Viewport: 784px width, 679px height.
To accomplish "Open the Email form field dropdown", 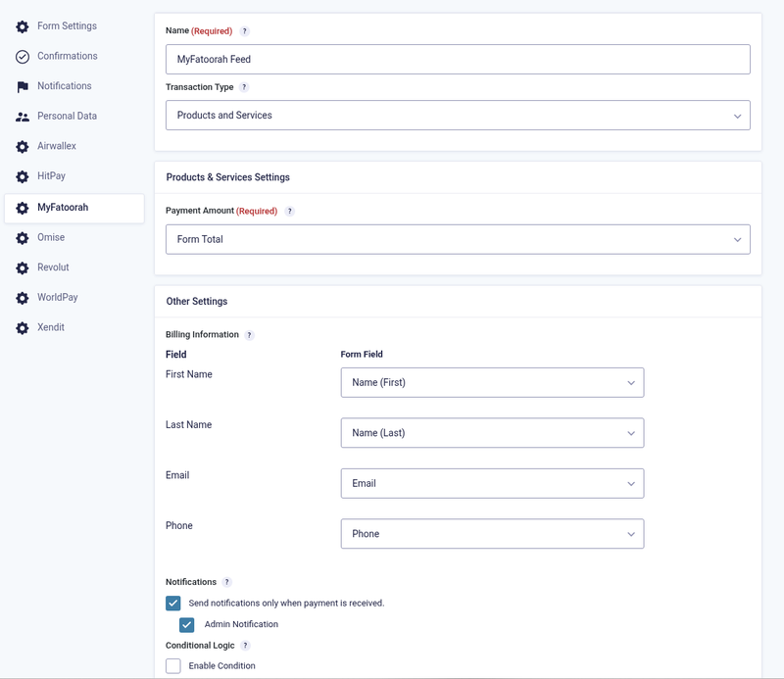I will pos(492,483).
